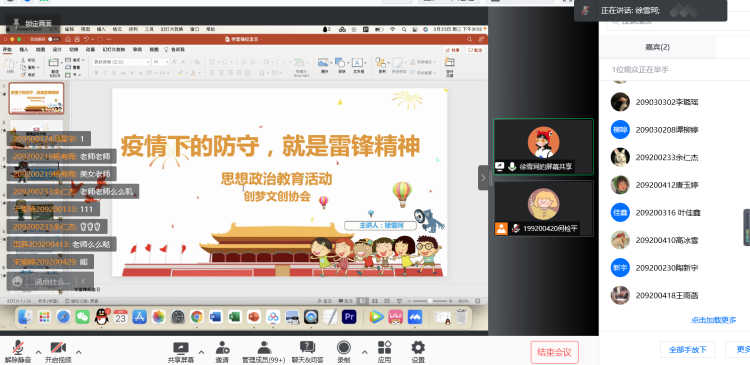Click the 说点什么 chat input box
Image resolution: width=750 pixels, height=365 pixels.
pyautogui.click(x=51, y=281)
